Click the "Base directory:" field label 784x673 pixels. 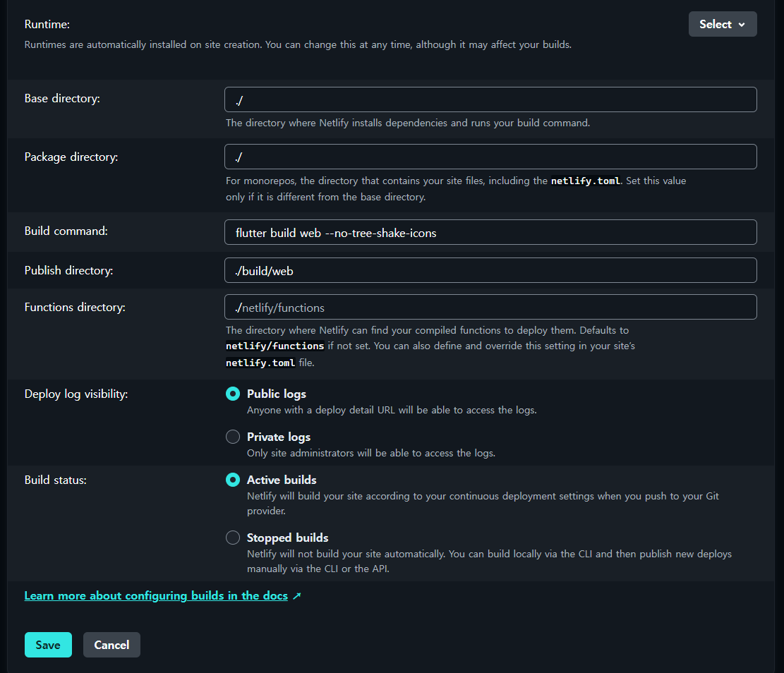62,99
